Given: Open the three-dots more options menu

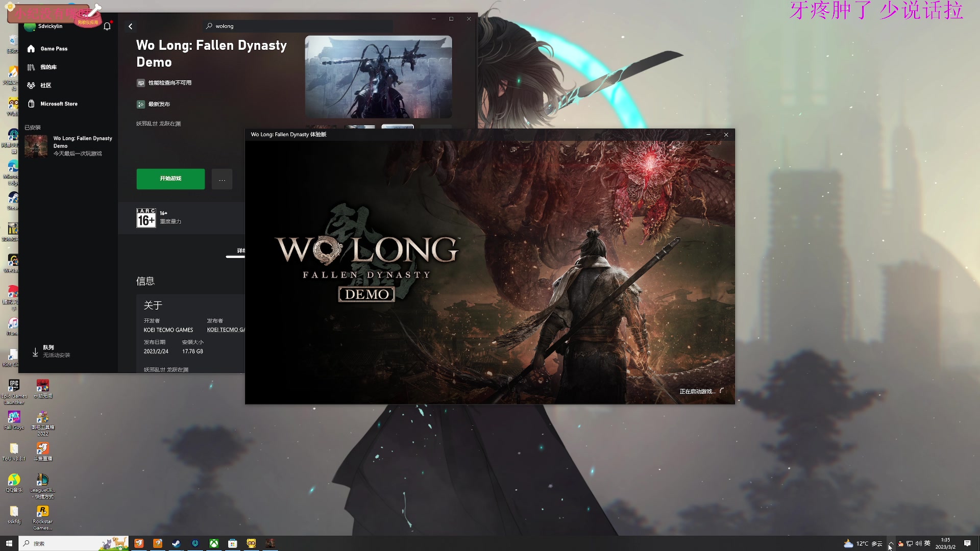Looking at the screenshot, I should pos(222,180).
